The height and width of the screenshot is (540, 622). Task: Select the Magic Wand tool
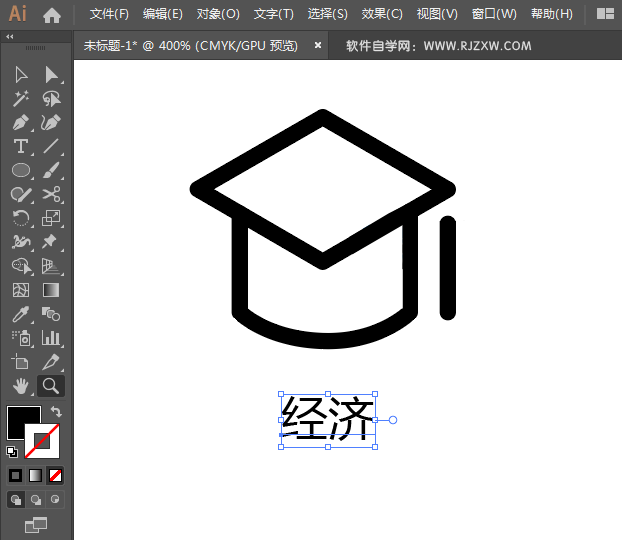(x=21, y=98)
